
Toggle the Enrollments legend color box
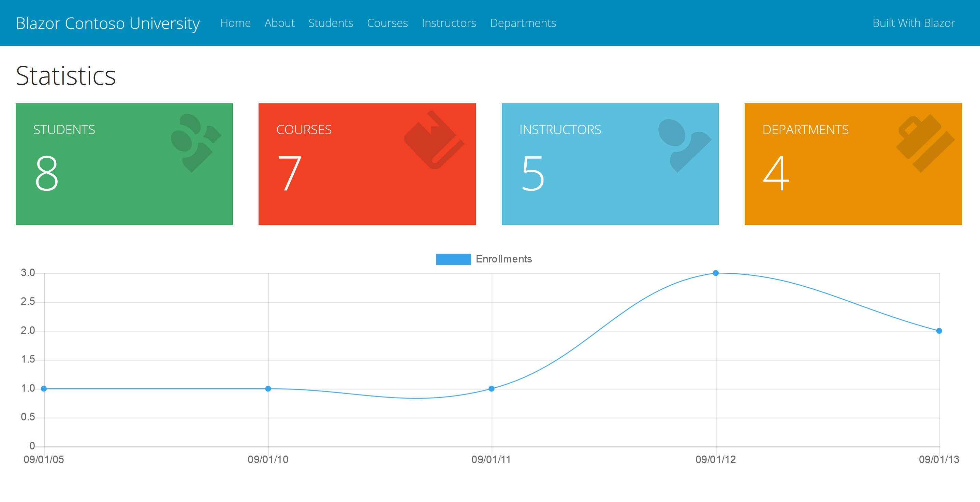coord(453,259)
